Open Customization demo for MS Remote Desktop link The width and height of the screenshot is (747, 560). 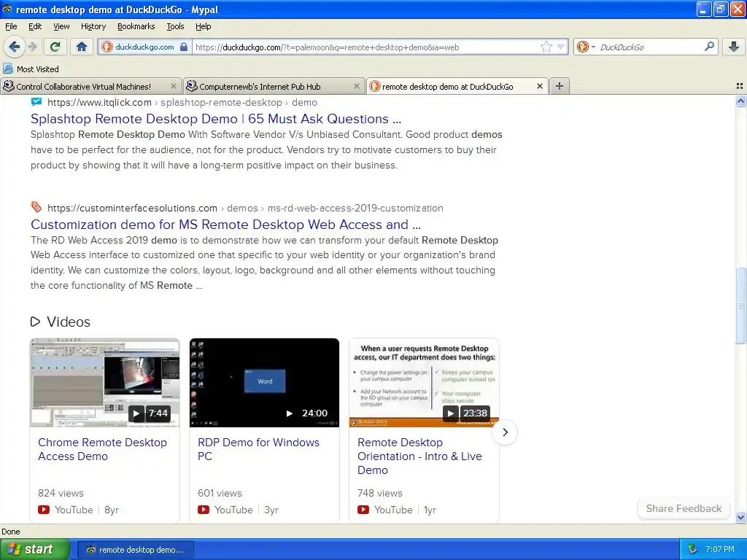tap(226, 225)
